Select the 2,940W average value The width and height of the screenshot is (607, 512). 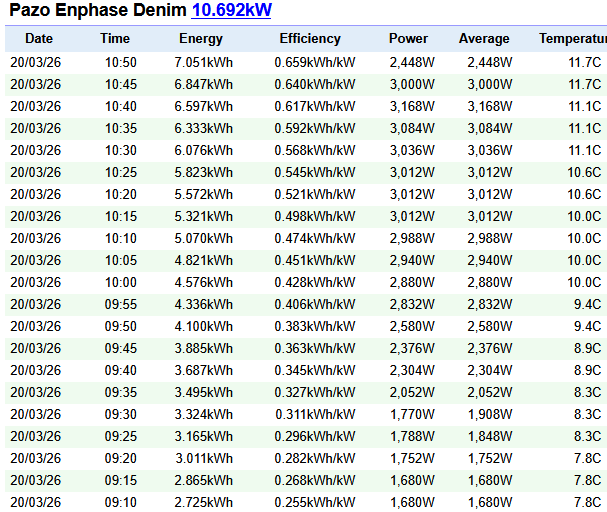click(490, 260)
